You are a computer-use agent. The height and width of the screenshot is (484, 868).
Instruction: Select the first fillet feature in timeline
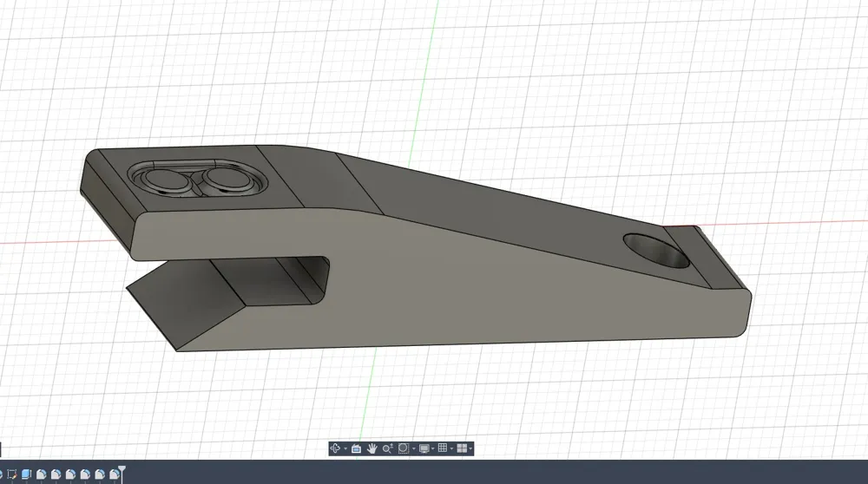point(41,474)
